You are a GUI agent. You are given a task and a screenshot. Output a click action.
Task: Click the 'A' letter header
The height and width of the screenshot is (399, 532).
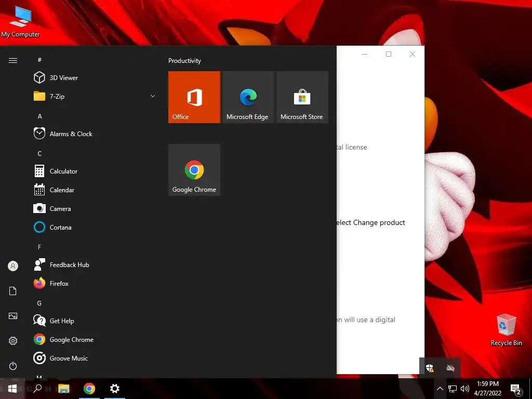point(39,116)
